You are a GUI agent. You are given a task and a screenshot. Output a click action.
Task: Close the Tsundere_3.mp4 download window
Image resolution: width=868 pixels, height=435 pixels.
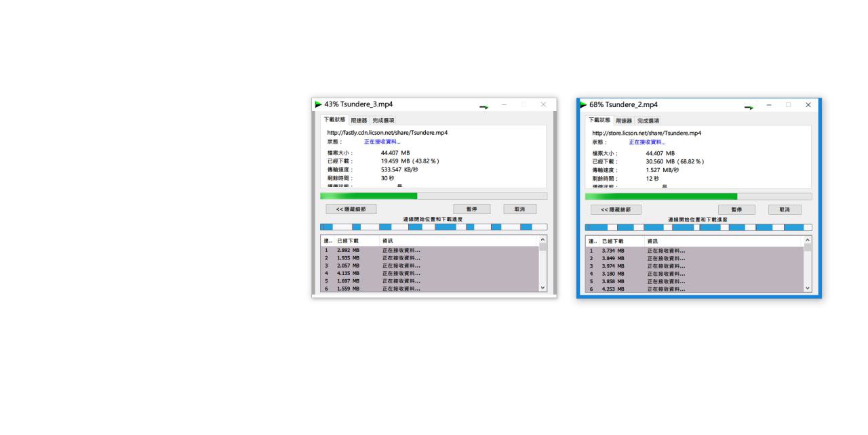coord(543,104)
